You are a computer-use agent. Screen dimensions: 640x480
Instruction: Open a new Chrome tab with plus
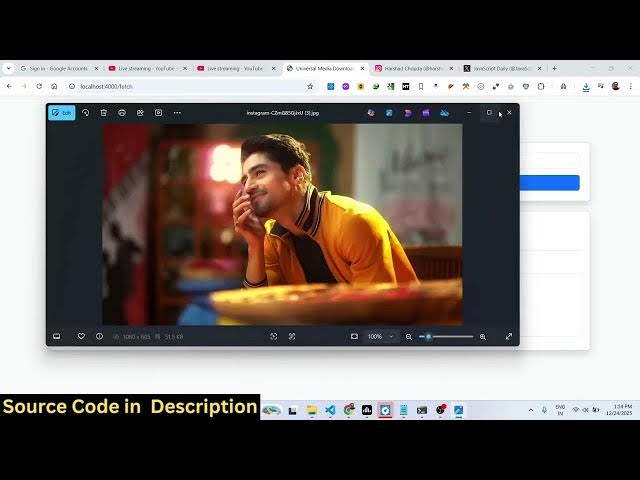(554, 69)
